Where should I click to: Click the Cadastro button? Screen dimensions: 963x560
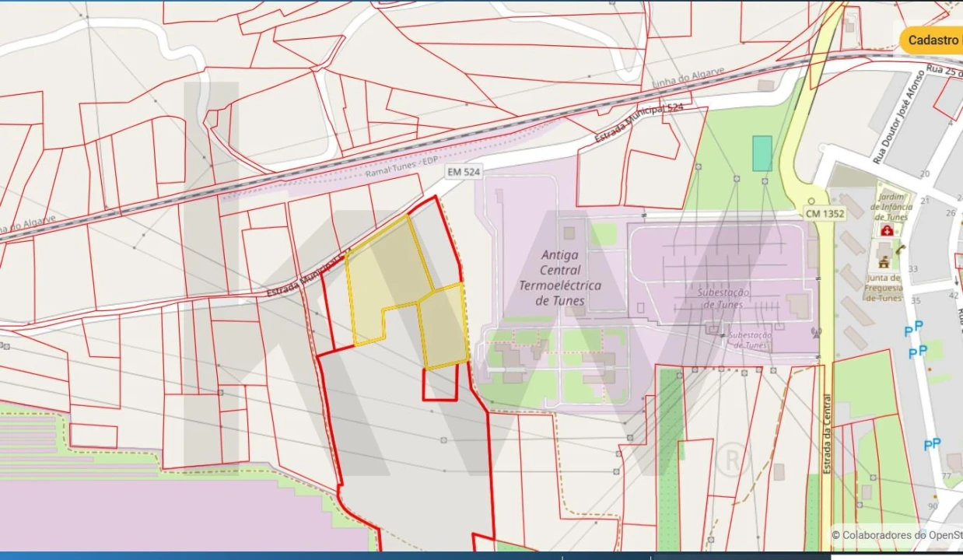(x=932, y=40)
